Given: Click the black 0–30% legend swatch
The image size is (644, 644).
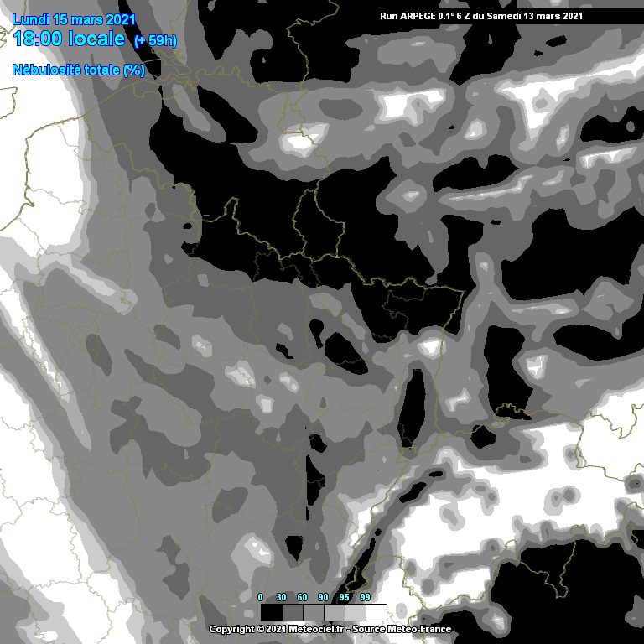Looking at the screenshot, I should 271,612.
